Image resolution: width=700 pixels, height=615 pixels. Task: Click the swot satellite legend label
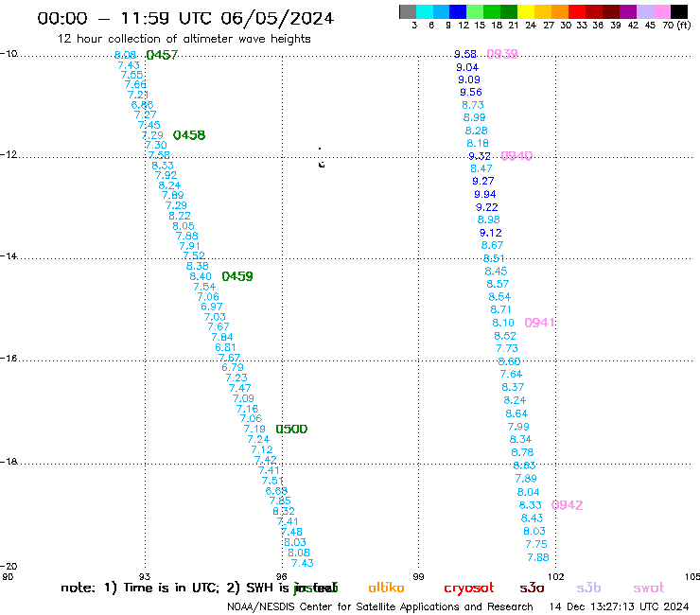click(x=649, y=588)
